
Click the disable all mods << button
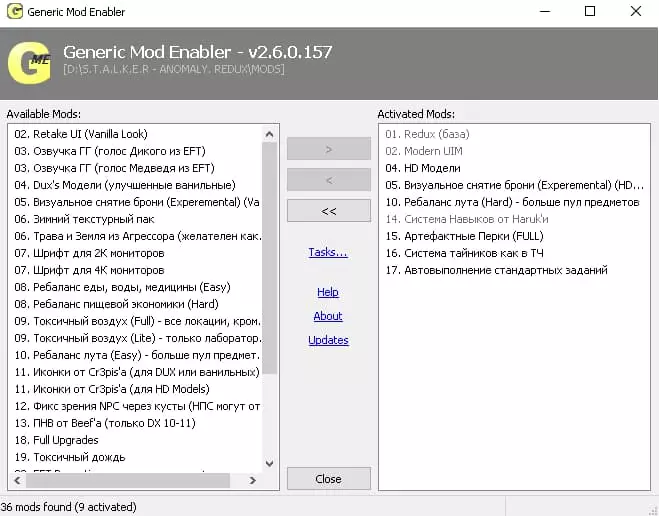(x=329, y=211)
